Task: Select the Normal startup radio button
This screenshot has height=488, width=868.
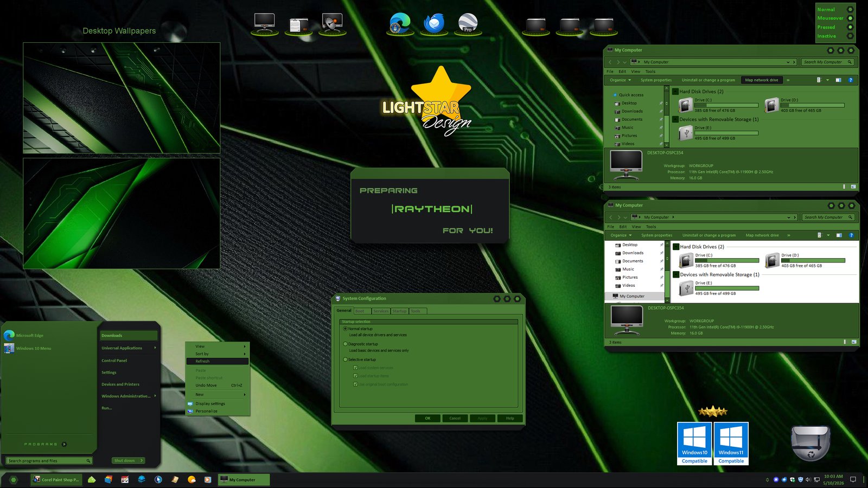Action: pyautogui.click(x=345, y=329)
